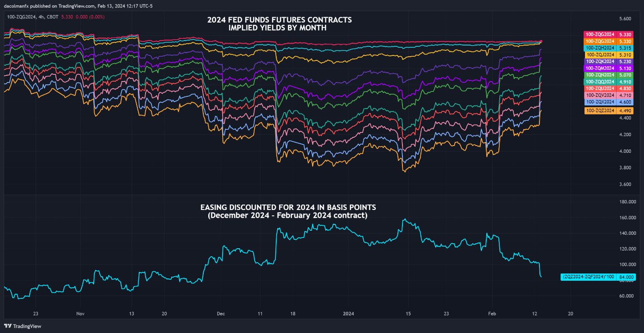This screenshot has width=644, height=333.
Task: Select the 100-ZQH2024 5.315 legend label
Action: tap(608, 48)
